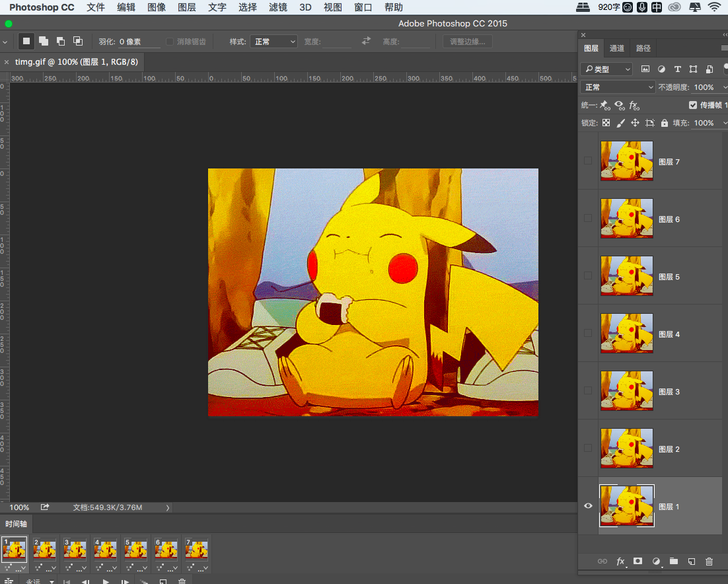
Task: Create a new layer group folder
Action: pyautogui.click(x=674, y=561)
